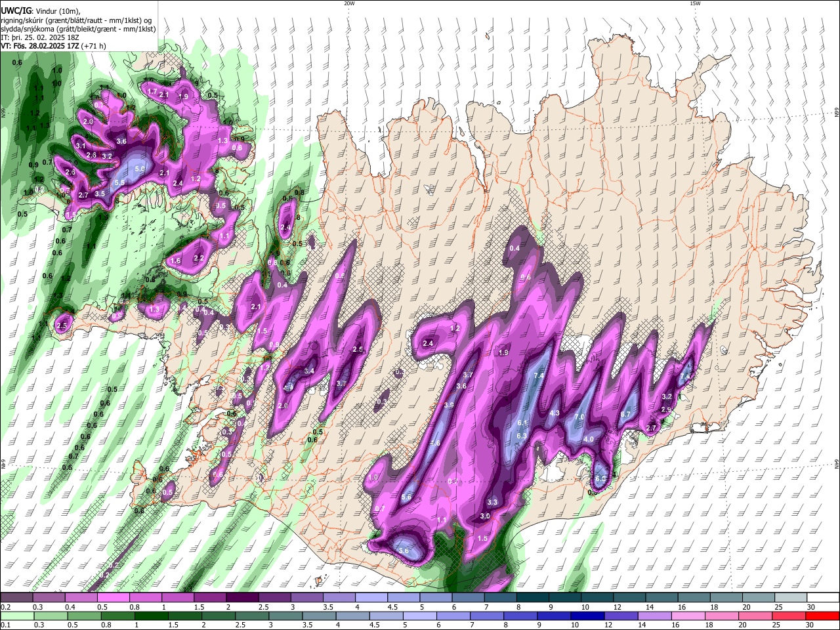The height and width of the screenshot is (630, 840).
Task: Click the '20W' longitude label
Action: click(x=349, y=3)
